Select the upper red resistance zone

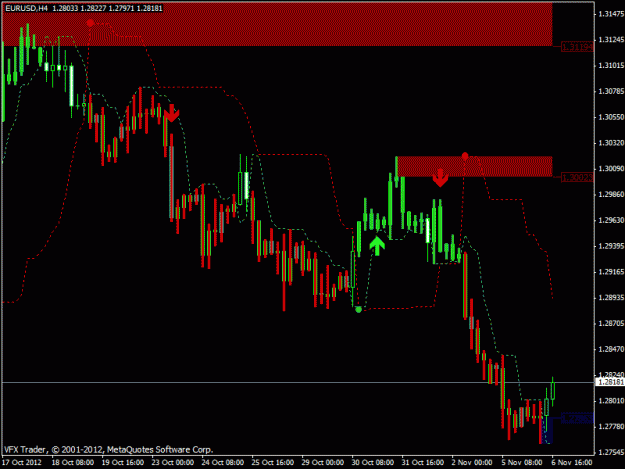pyautogui.click(x=277, y=24)
